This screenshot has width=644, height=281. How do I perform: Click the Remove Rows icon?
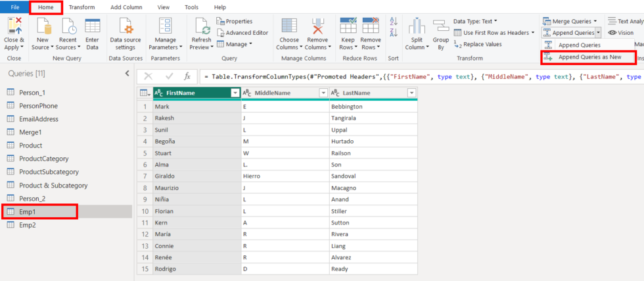(x=371, y=26)
